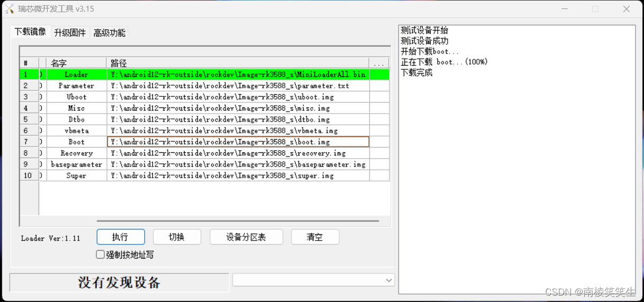644x302 pixels.
Task: Click the Parameter name cell
Action: (x=76, y=86)
